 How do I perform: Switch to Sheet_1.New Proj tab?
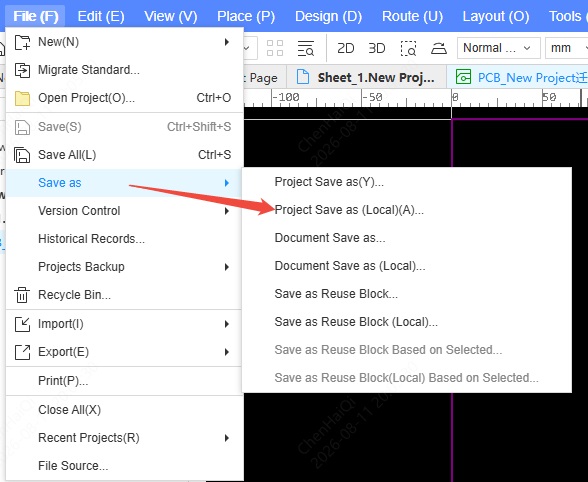pyautogui.click(x=366, y=77)
